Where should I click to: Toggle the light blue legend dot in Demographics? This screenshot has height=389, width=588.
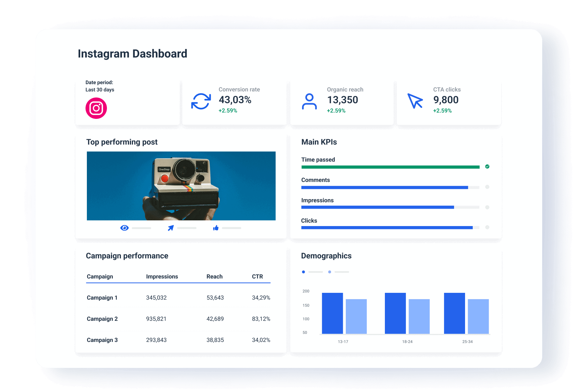click(x=330, y=272)
